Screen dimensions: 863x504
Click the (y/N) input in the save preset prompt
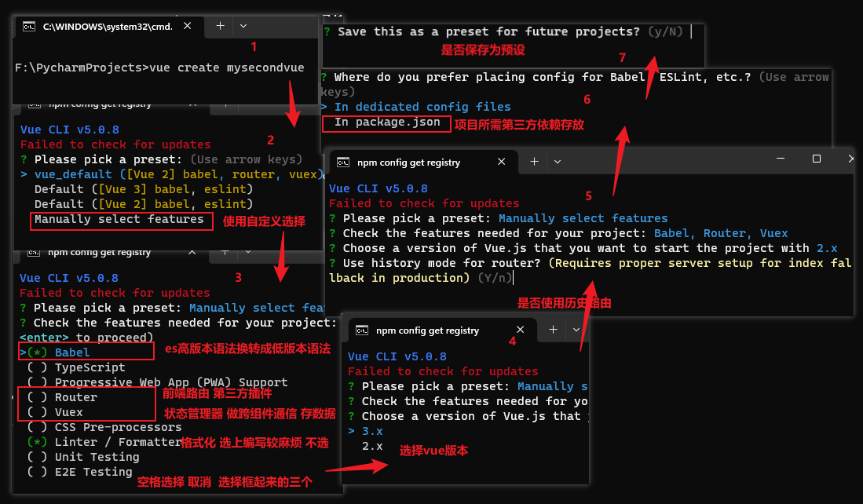pyautogui.click(x=665, y=32)
